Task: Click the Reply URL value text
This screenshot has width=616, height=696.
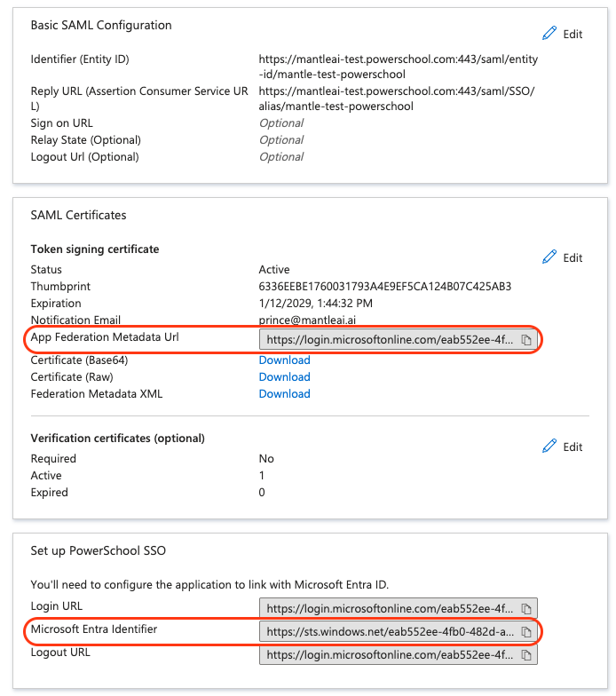Action: [396, 99]
